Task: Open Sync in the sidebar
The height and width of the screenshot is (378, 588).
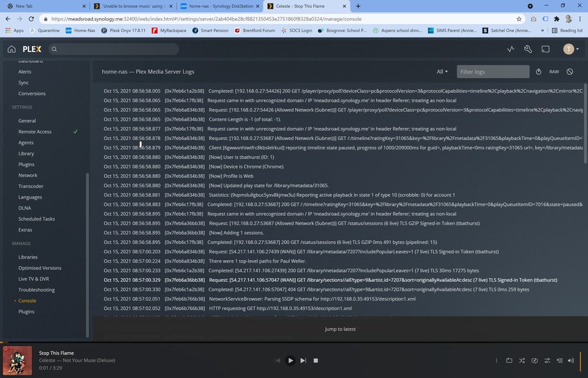Action: [x=23, y=83]
